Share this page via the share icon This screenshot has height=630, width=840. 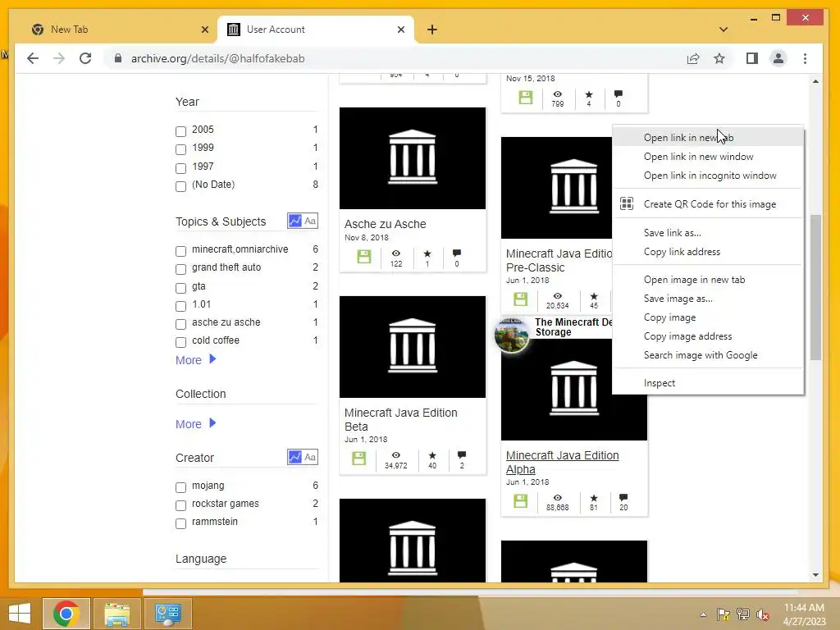pyautogui.click(x=693, y=58)
